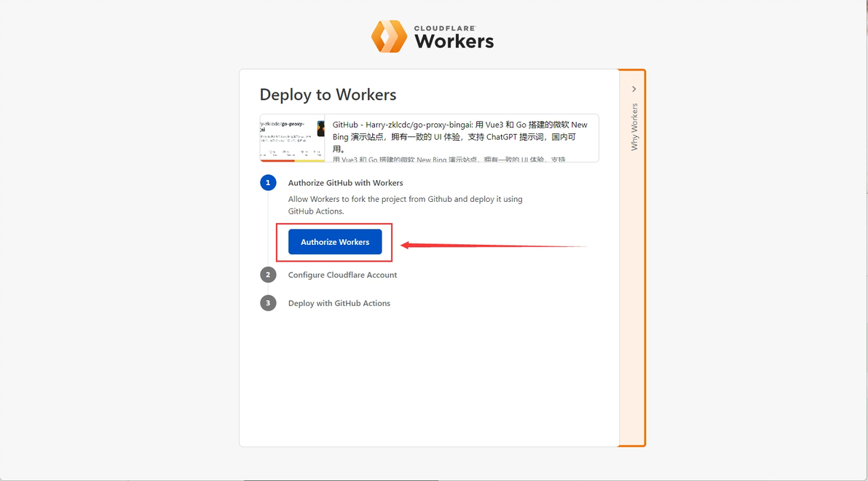Screen dimensions: 868x481
Task: Click the small CLOUDFLARE text above Workers
Action: [x=445, y=28]
